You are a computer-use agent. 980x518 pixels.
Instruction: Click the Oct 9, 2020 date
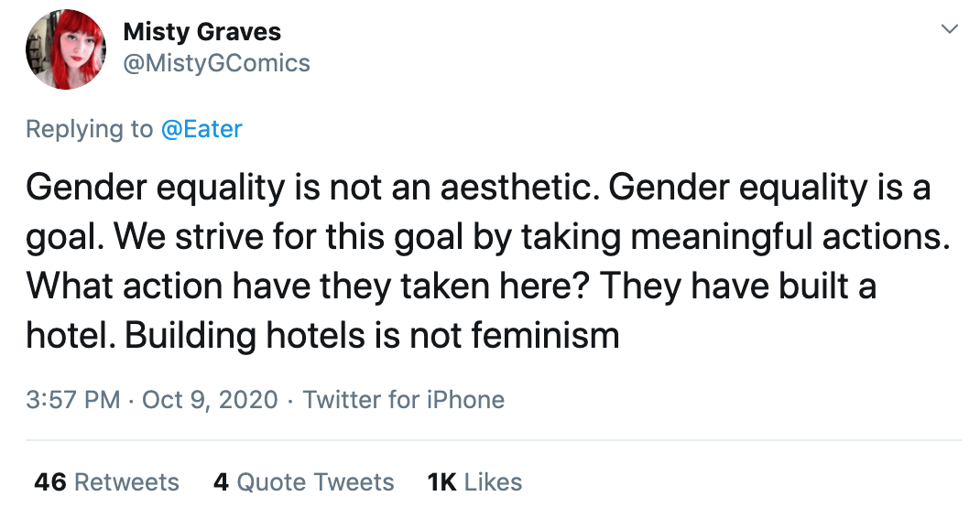[210, 399]
